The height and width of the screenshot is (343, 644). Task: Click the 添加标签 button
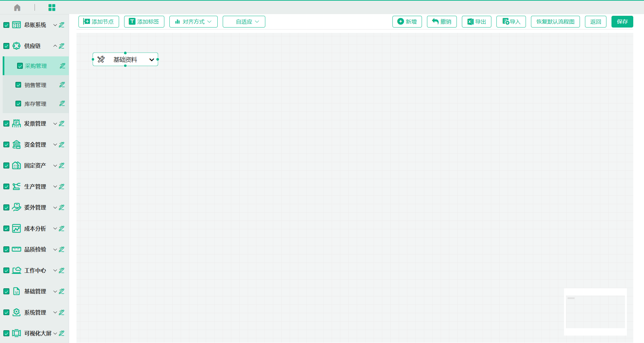pyautogui.click(x=144, y=21)
